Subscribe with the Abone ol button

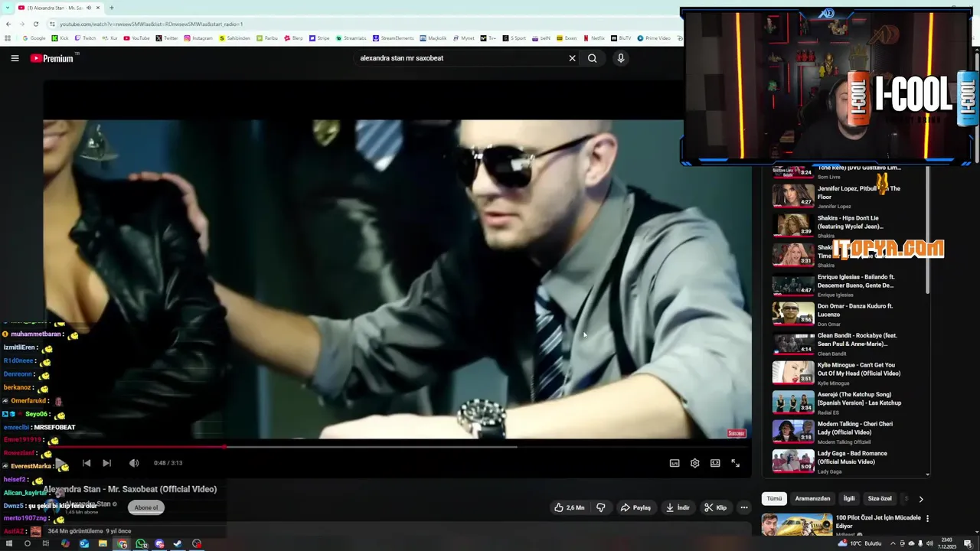(x=145, y=507)
